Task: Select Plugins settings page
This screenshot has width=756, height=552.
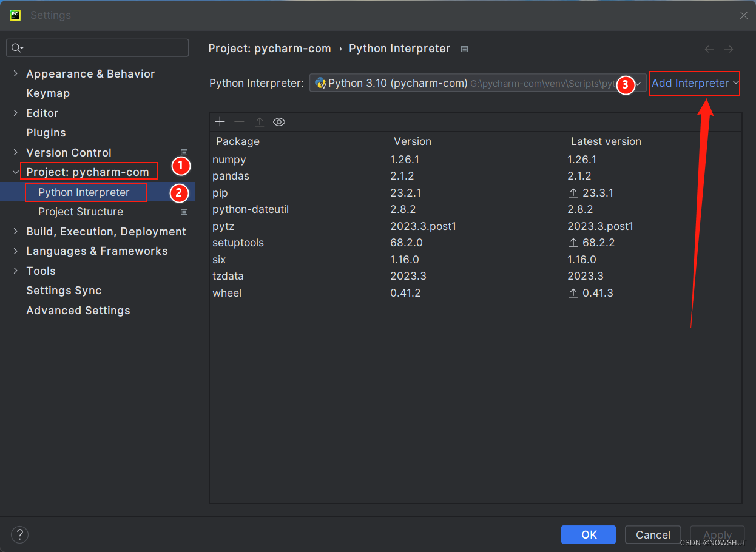Action: [x=46, y=133]
